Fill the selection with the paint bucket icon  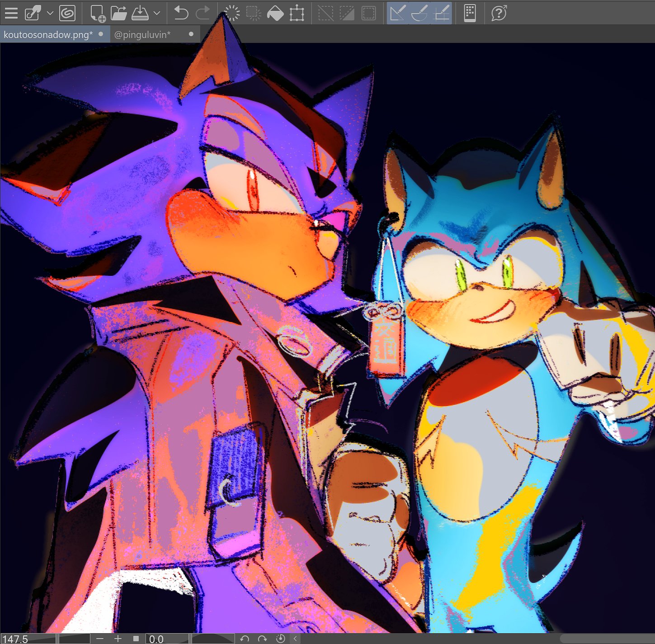point(275,13)
